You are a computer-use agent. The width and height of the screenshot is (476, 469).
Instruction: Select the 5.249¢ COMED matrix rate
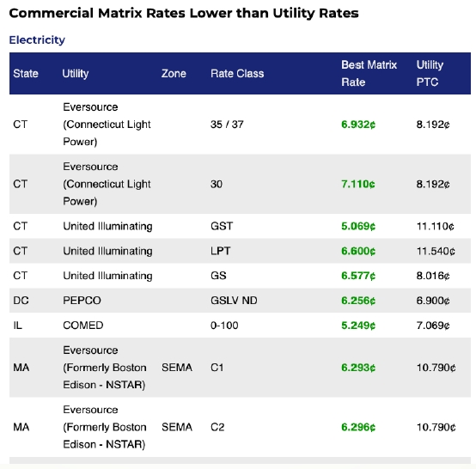358,326
